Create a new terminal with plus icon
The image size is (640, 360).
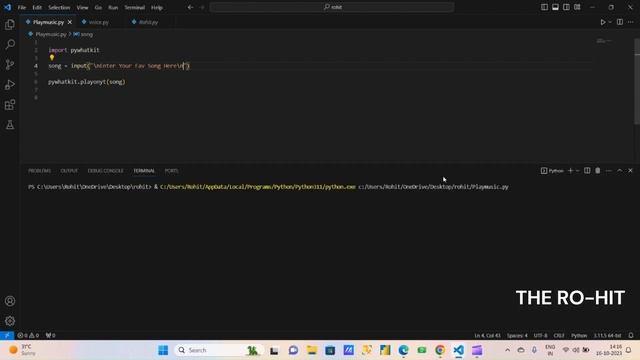click(570, 171)
